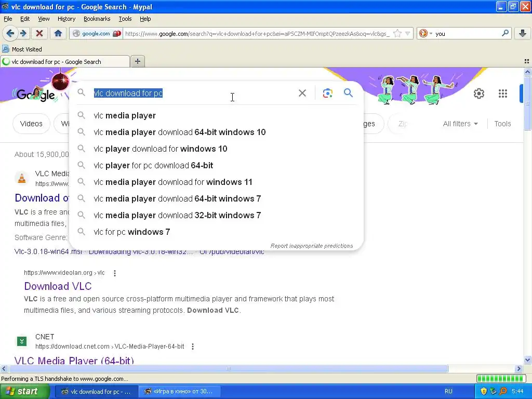The image size is (532, 399).
Task: Go back with the browser Back arrow
Action: click(10, 33)
